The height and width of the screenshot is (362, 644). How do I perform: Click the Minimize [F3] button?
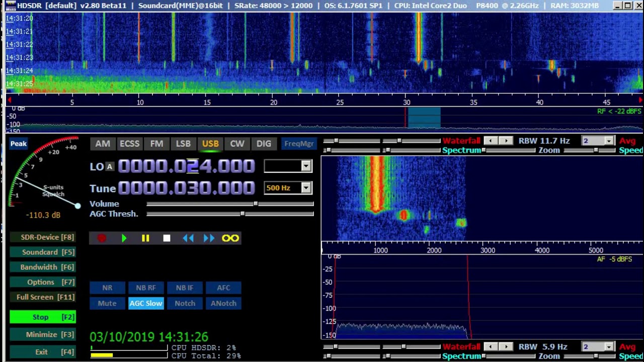43,334
